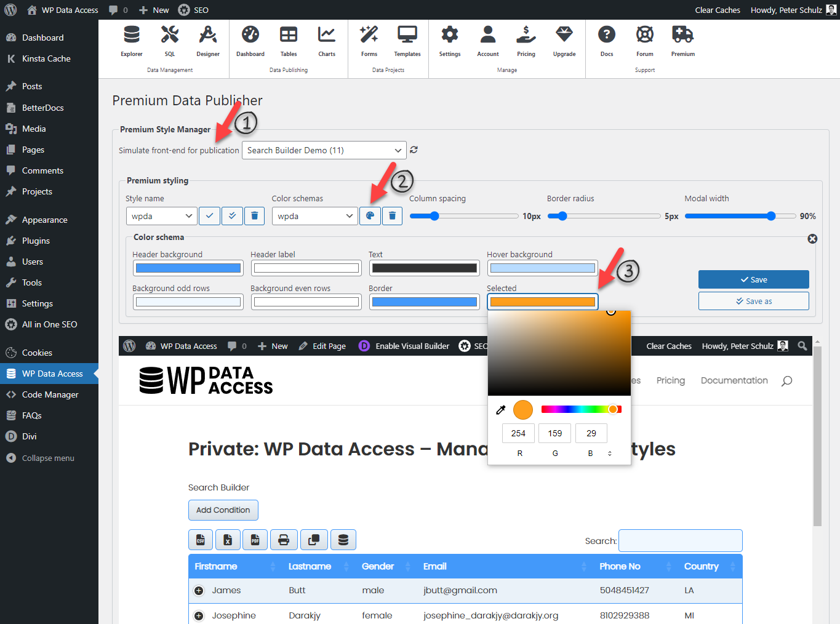Export table as Excel

tap(228, 540)
